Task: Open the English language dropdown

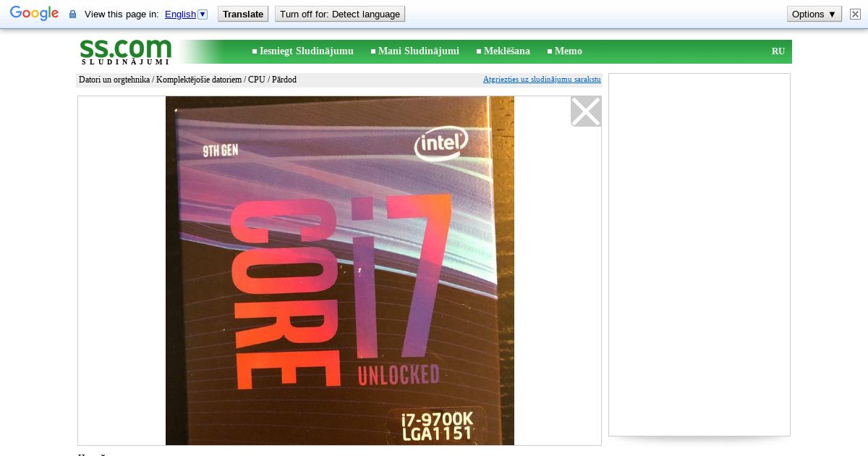Action: 186,14
